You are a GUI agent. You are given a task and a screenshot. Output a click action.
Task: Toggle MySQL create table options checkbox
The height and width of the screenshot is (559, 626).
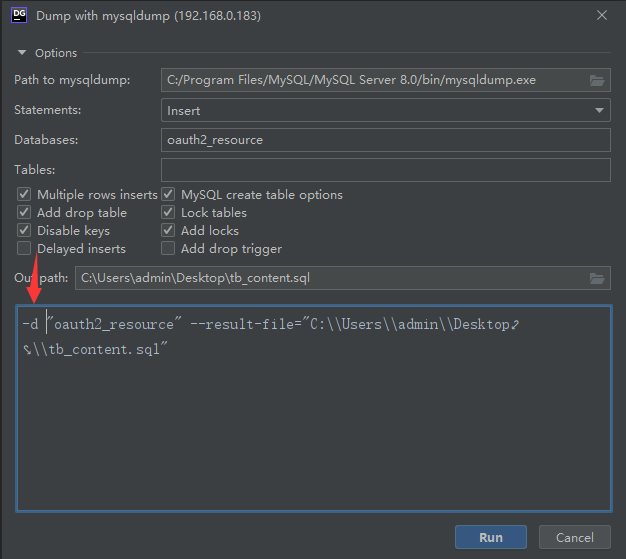[x=168, y=194]
